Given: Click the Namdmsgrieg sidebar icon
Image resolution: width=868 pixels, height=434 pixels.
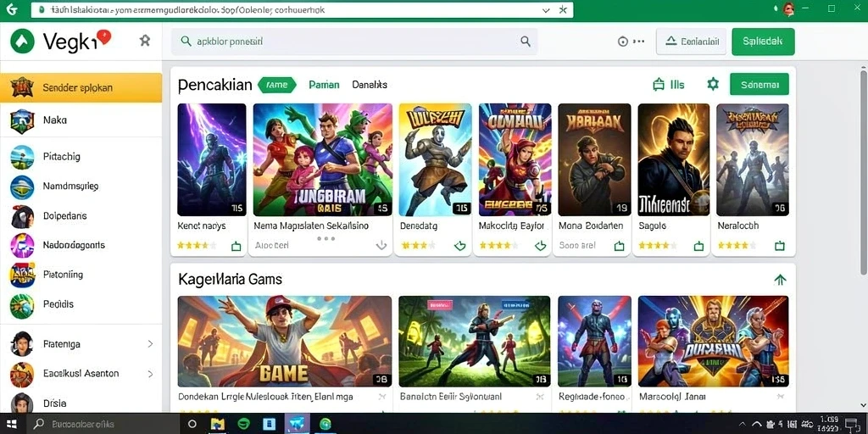Looking at the screenshot, I should coord(22,187).
